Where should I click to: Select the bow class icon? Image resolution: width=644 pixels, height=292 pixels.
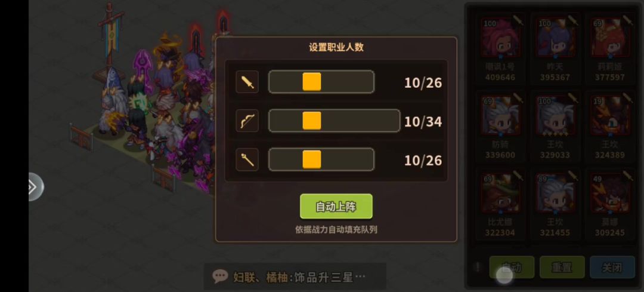(247, 121)
